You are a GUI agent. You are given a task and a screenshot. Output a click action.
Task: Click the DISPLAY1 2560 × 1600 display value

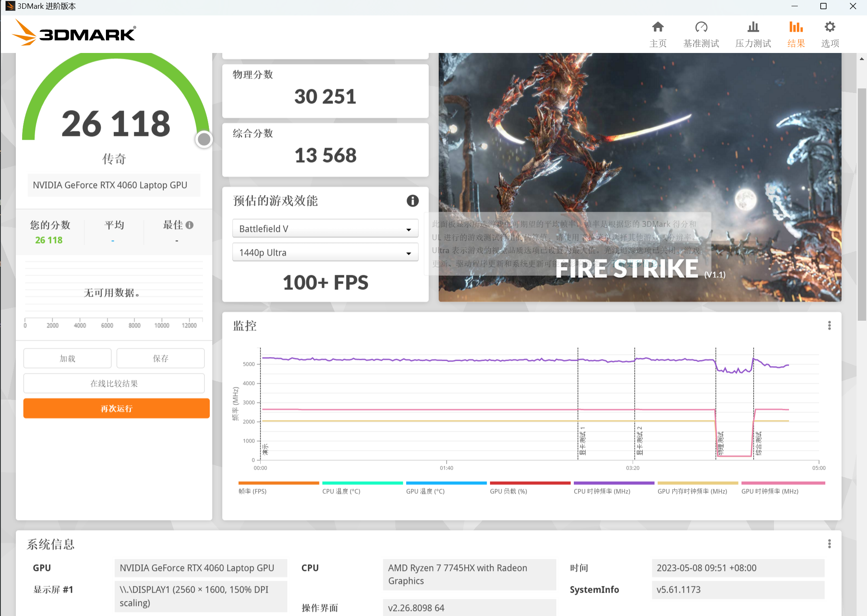click(201, 596)
